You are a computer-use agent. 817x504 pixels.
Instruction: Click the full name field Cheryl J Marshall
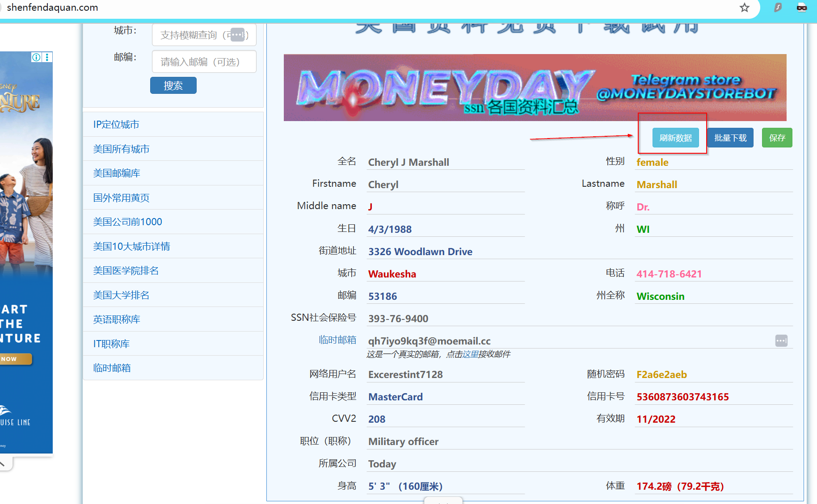pos(446,162)
